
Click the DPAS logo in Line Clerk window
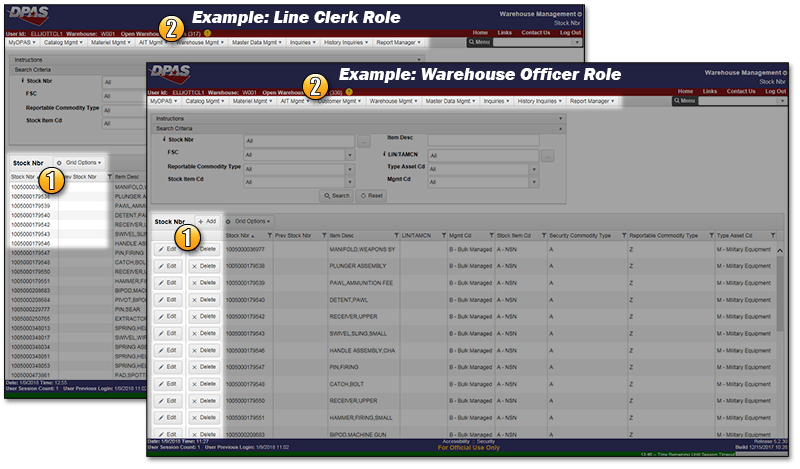pyautogui.click(x=29, y=15)
